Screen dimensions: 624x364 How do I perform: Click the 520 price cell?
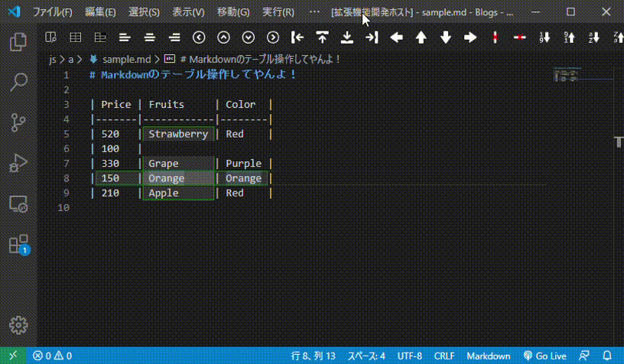[110, 134]
